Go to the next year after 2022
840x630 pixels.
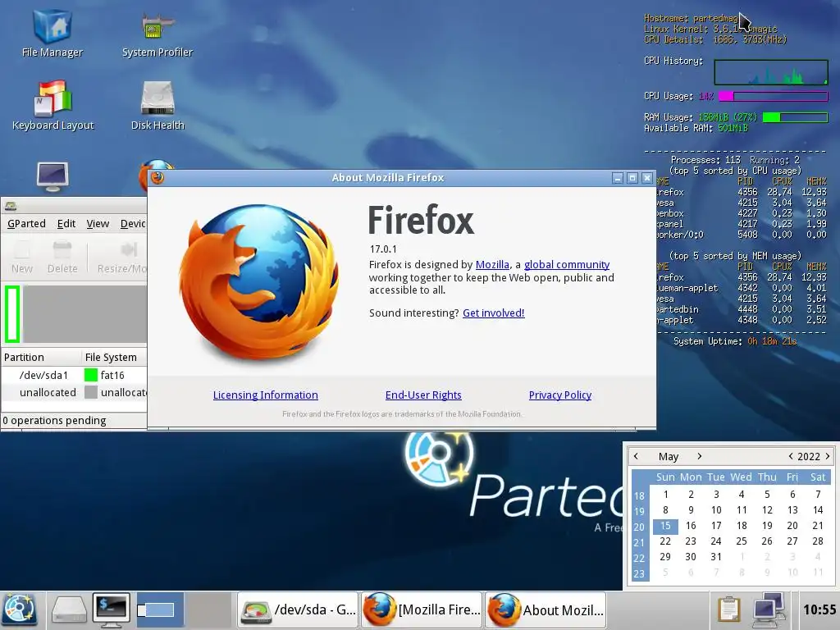pyautogui.click(x=828, y=456)
